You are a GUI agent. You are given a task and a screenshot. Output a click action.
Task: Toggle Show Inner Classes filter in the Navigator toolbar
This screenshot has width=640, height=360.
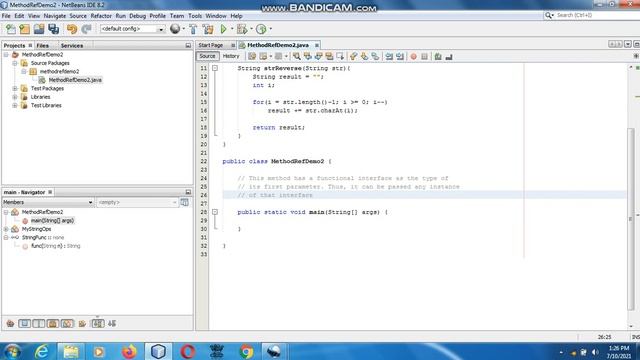[x=67, y=324]
